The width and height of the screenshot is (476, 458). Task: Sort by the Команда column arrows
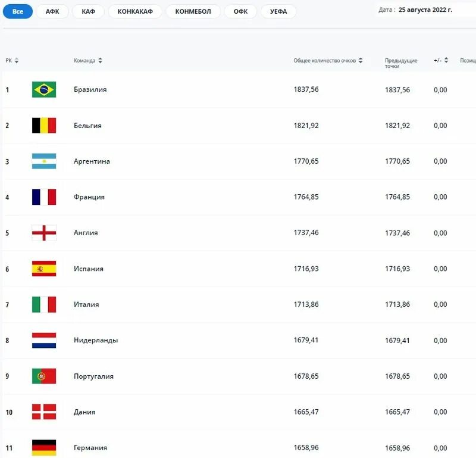point(100,61)
